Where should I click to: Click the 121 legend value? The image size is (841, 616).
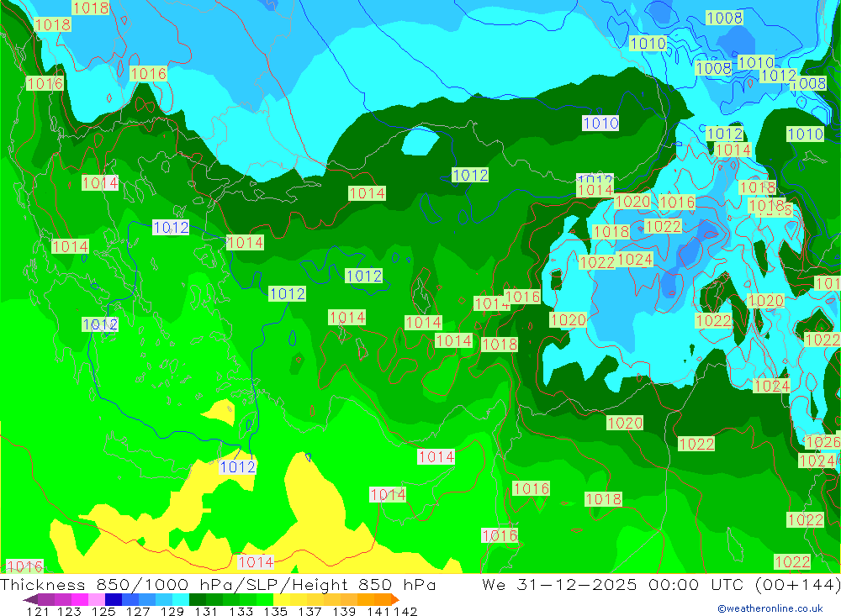[x=38, y=612]
